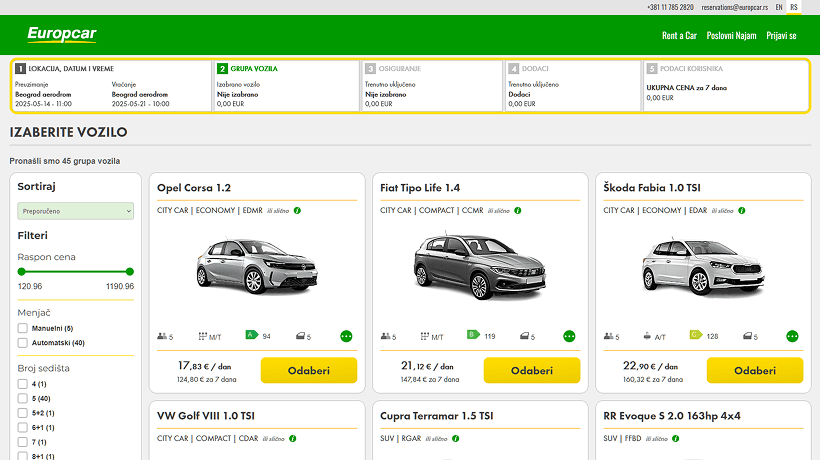Switch language to RS
The image size is (820, 460).
tap(794, 7)
